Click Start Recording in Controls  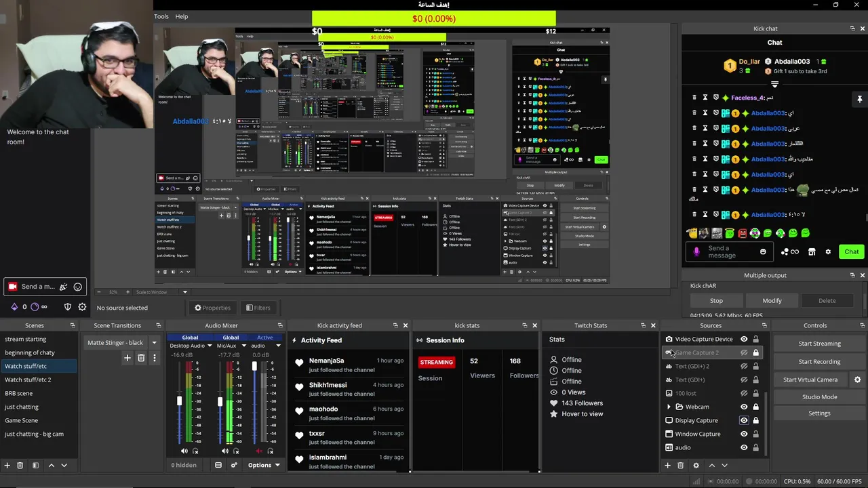[x=819, y=361]
